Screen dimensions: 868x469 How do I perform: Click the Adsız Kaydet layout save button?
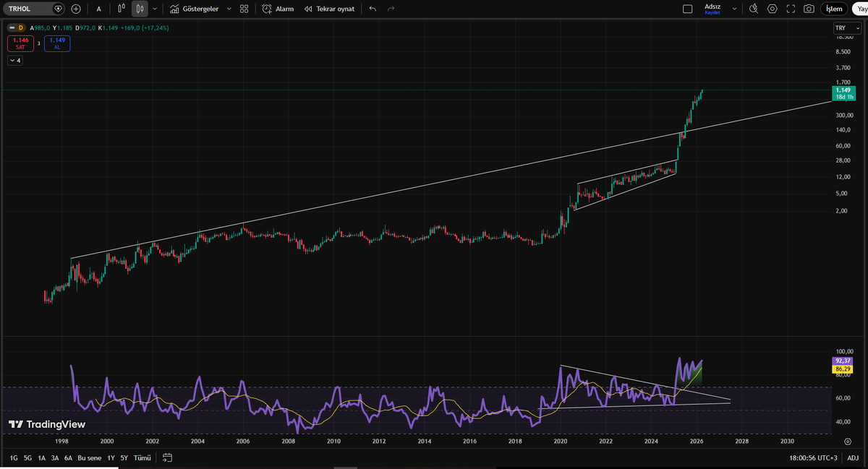click(x=712, y=9)
